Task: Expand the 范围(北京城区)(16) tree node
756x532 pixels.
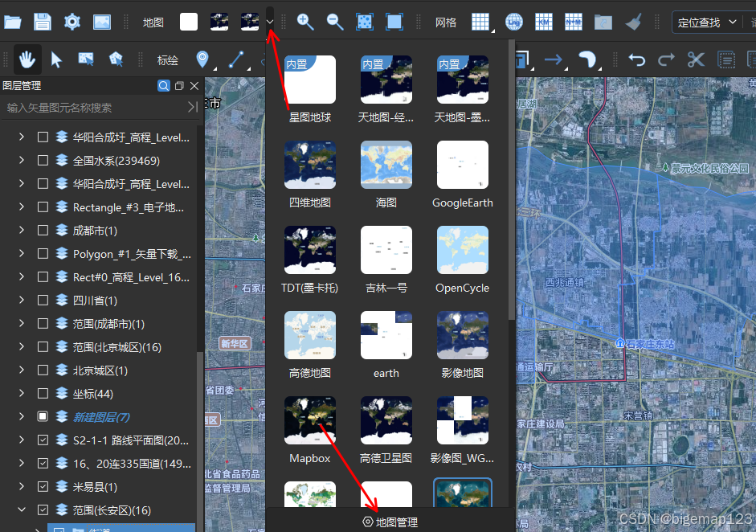Action: pos(22,346)
